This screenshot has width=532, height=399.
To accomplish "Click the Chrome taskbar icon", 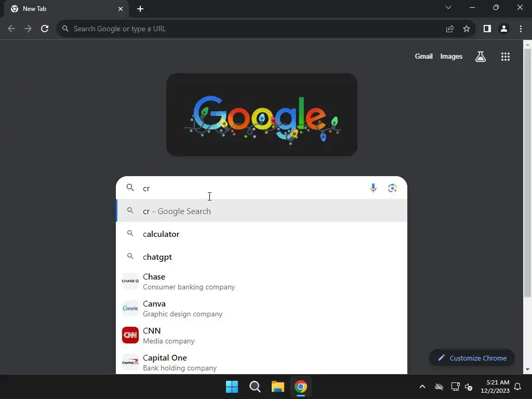I will [x=301, y=387].
